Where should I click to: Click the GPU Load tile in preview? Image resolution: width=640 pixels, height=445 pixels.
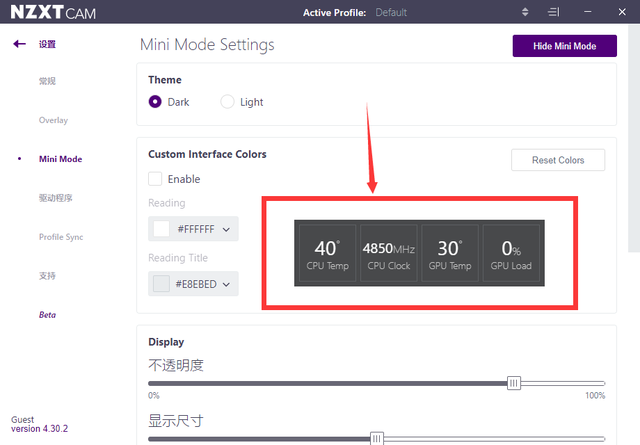click(511, 253)
